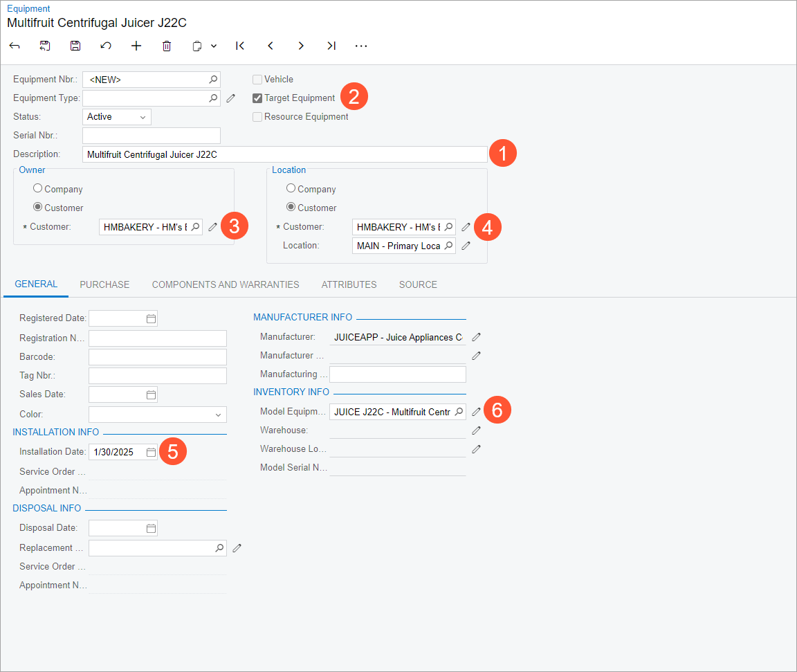This screenshot has width=797, height=672.
Task: Go to the first record icon
Action: [240, 46]
